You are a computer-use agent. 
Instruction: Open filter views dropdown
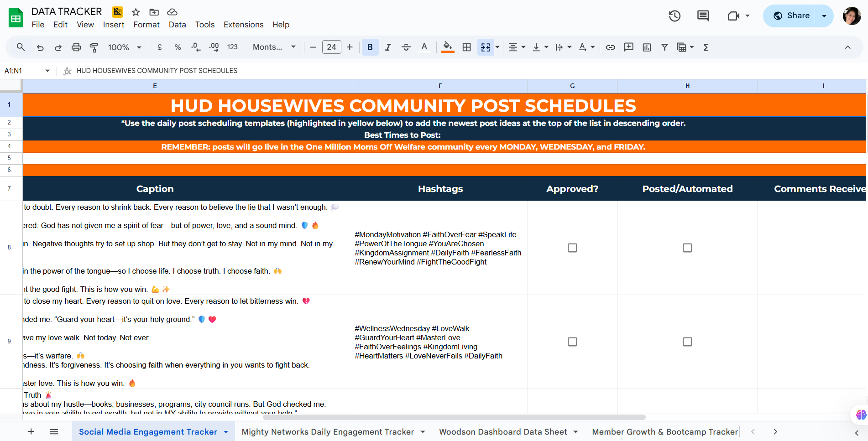point(685,47)
